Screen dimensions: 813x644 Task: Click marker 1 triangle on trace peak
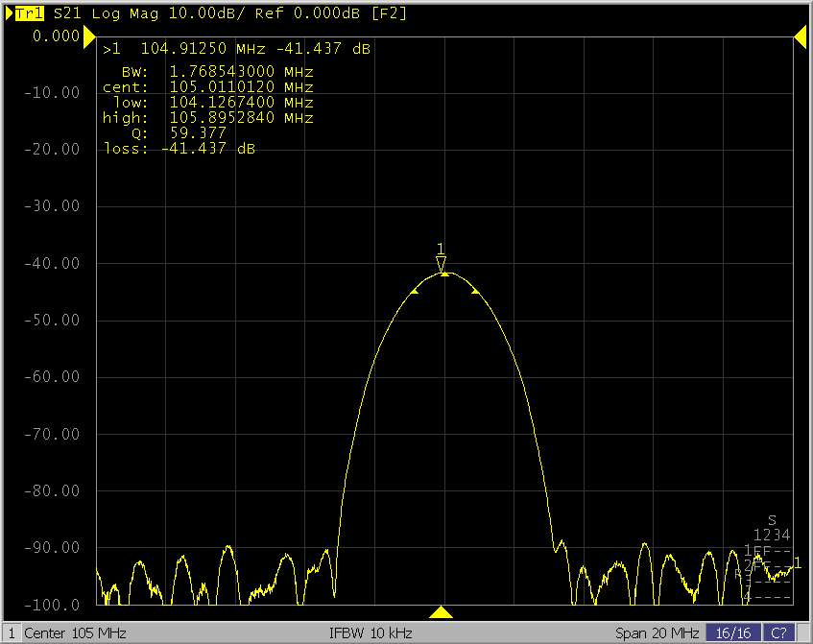tap(441, 262)
